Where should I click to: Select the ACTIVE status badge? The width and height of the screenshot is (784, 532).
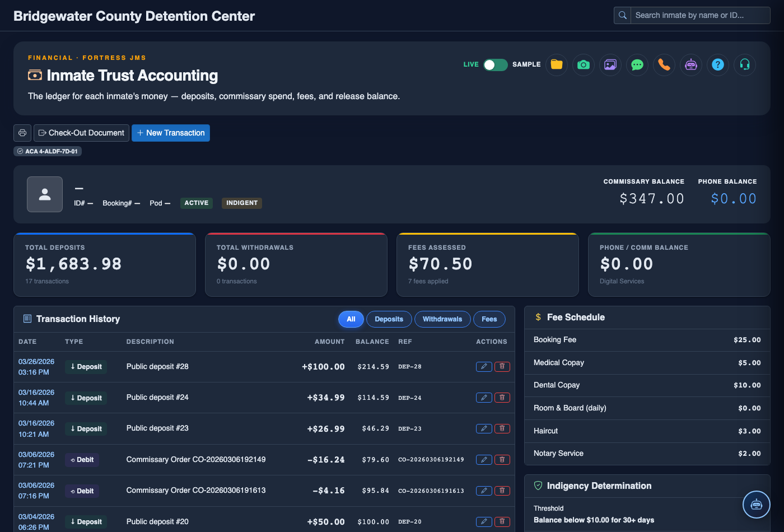[197, 203]
